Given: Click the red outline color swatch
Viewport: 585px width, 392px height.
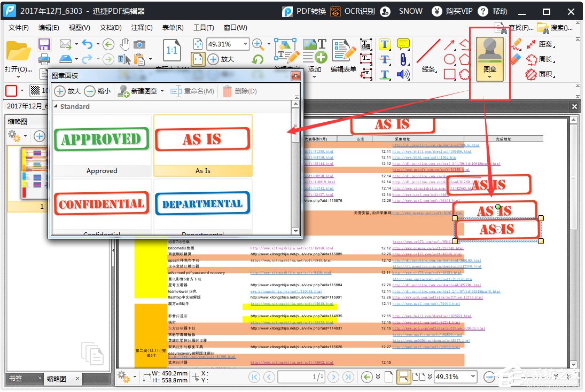Looking at the screenshot, I should coord(11,91).
